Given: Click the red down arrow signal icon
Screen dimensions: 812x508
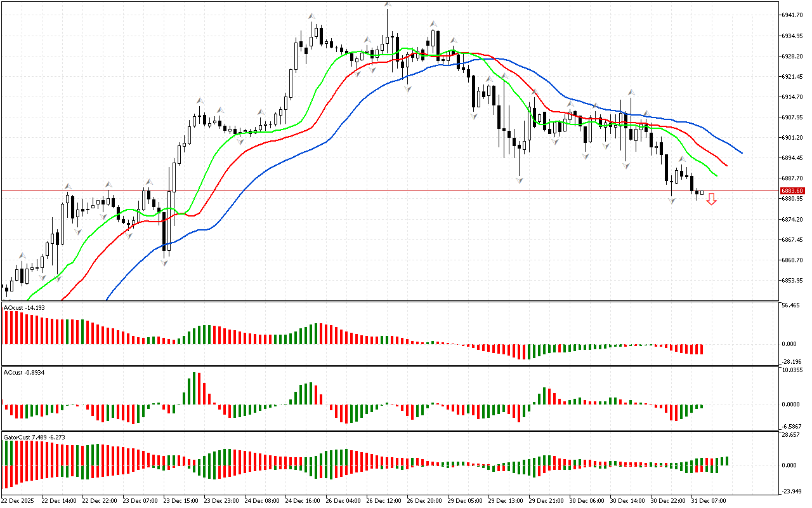Looking at the screenshot, I should click(712, 199).
